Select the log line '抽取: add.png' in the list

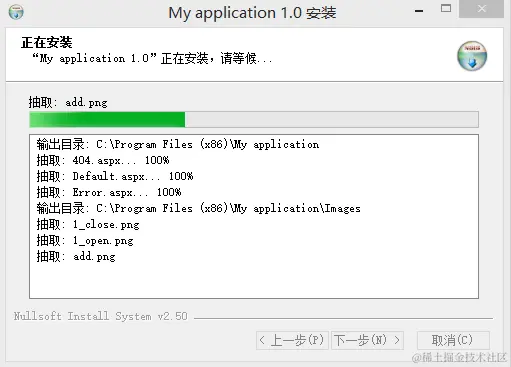tap(76, 257)
